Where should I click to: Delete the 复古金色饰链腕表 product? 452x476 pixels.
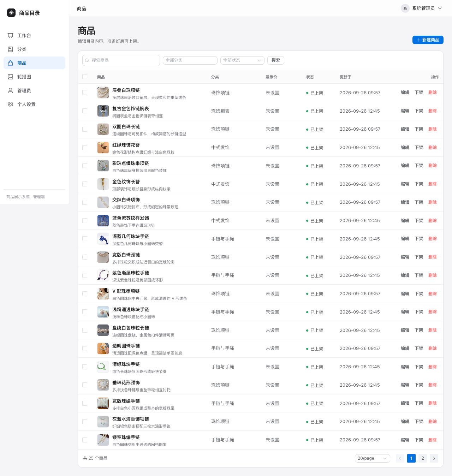432,111
